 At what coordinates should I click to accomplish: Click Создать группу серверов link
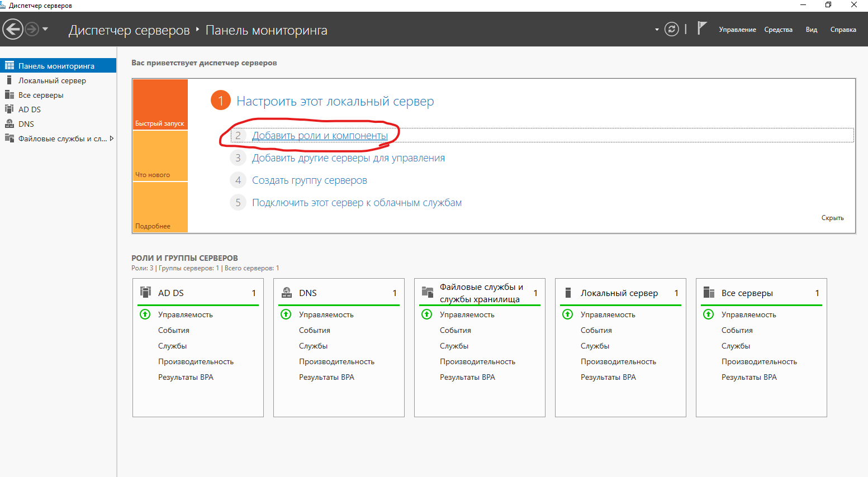pos(310,180)
